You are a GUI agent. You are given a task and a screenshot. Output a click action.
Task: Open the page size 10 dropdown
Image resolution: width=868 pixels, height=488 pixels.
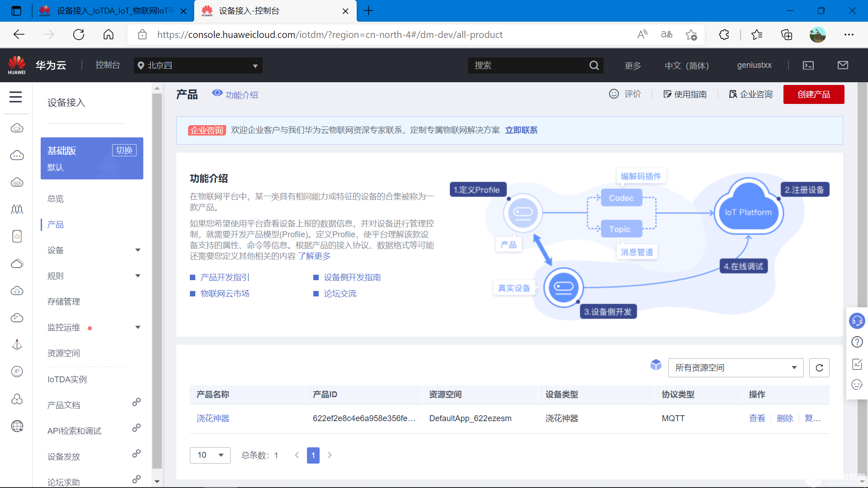pos(210,455)
